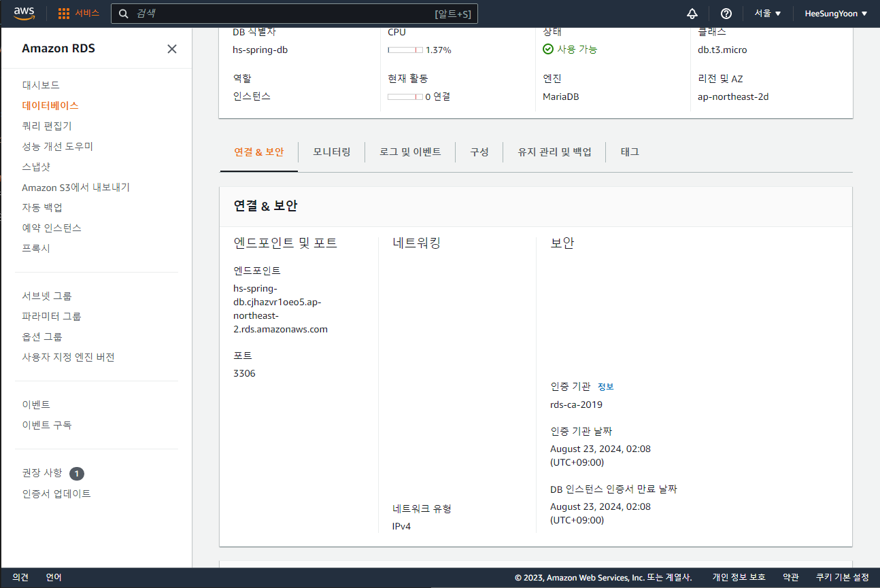Click the port value 3306
The image size is (880, 588).
coord(244,373)
